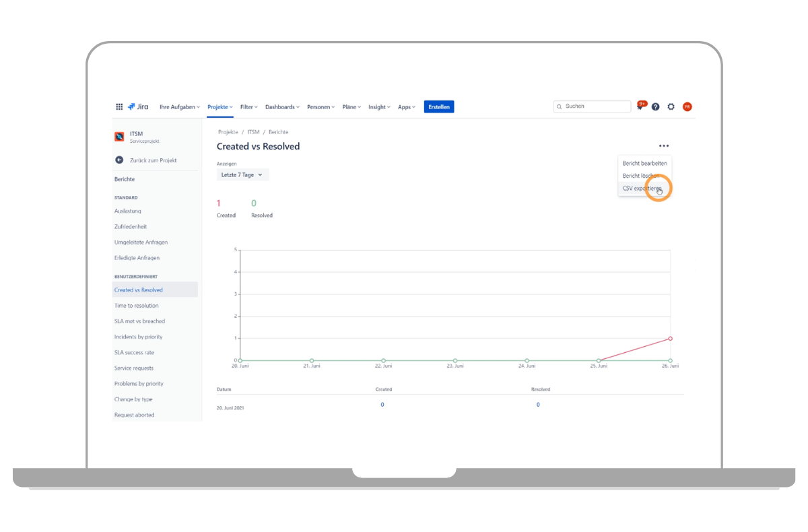Open the help question mark icon

(x=655, y=106)
